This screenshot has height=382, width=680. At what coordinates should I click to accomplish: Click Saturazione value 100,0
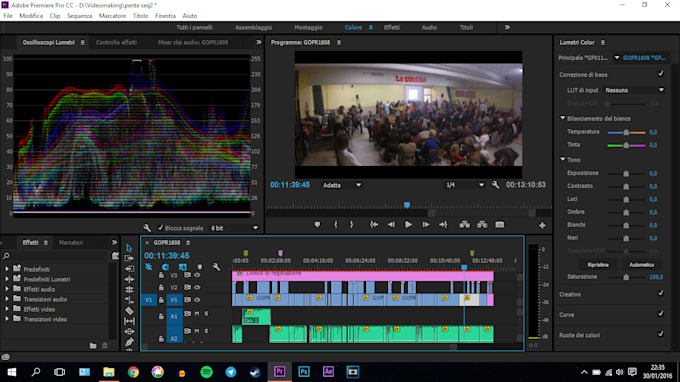tap(656, 277)
